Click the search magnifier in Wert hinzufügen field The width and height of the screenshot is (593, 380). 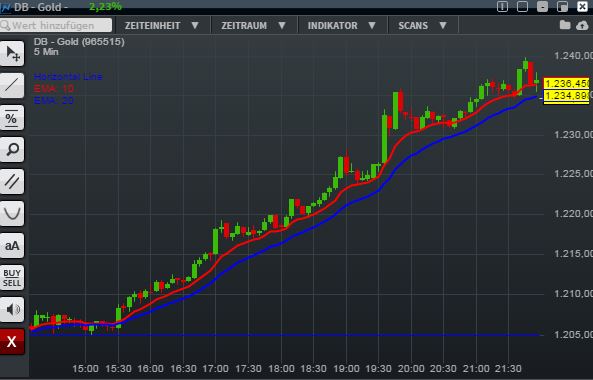point(5,25)
